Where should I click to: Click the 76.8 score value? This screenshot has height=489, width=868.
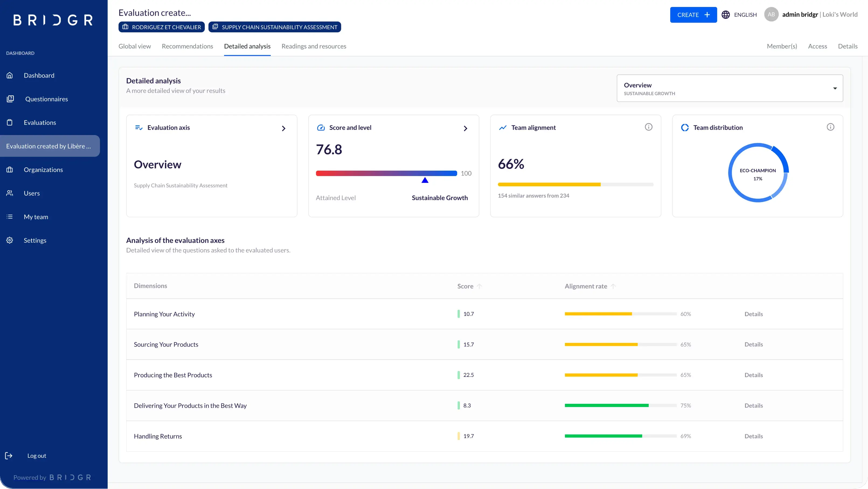pyautogui.click(x=329, y=149)
